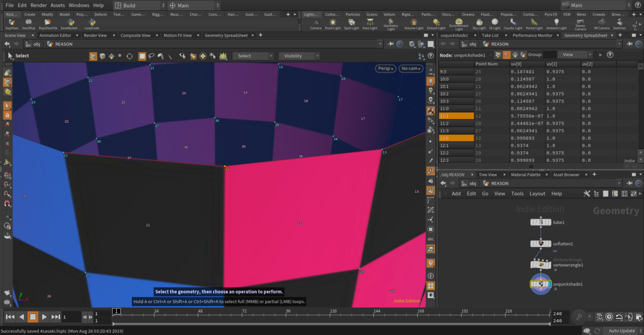Select the vertexwrangle1 node
The image size is (644, 335).
click(x=540, y=265)
